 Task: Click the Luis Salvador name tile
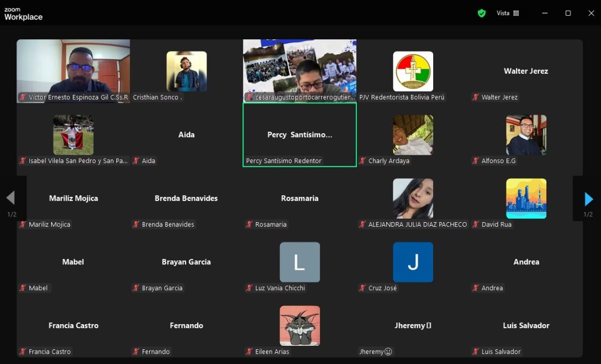coord(526,325)
